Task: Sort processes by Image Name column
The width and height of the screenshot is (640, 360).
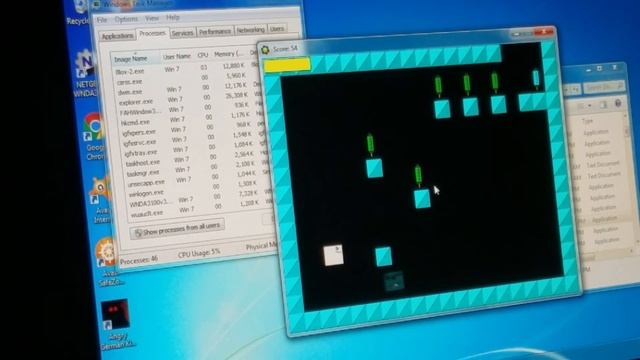Action: coord(135,59)
